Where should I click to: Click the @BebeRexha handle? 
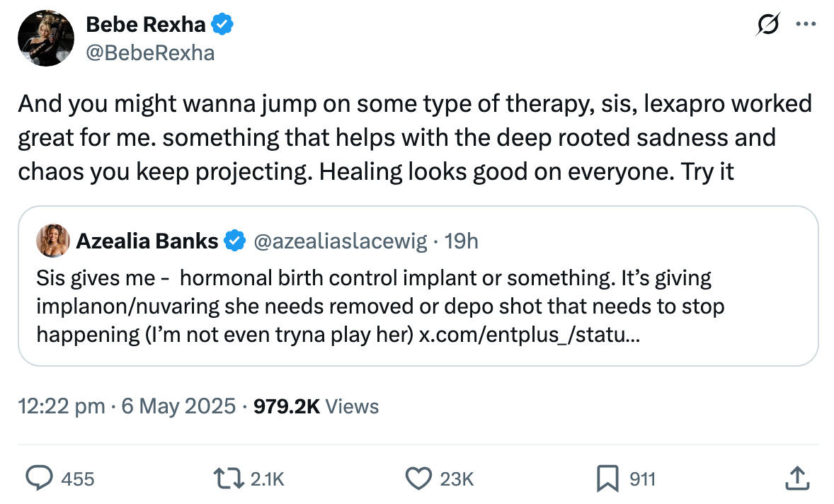150,52
